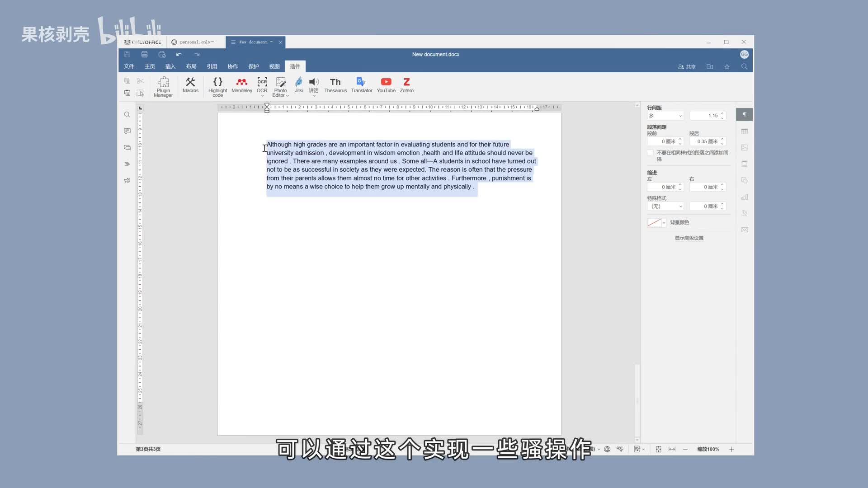This screenshot has height=488, width=868.
Task: Click 显示高级设置 link
Action: pyautogui.click(x=689, y=238)
